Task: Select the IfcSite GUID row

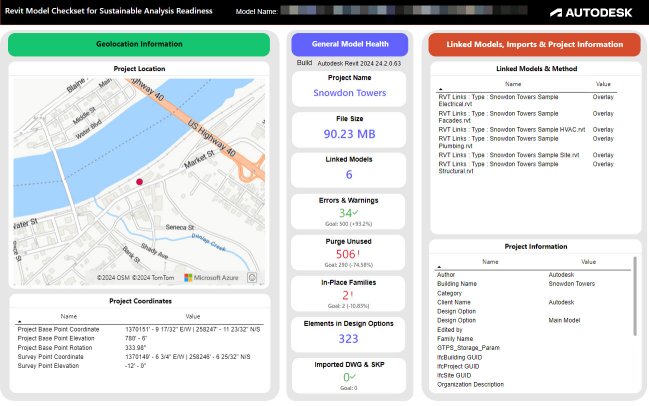Action: point(533,375)
